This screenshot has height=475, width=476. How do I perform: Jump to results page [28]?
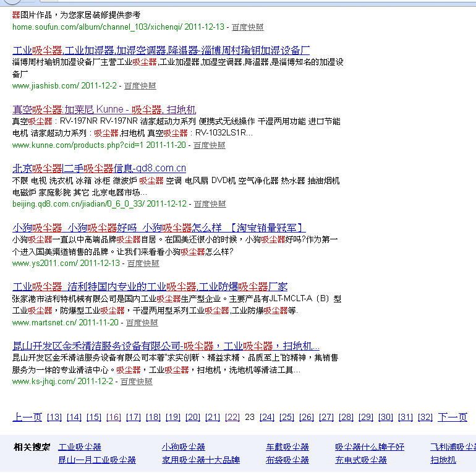[x=346, y=417]
